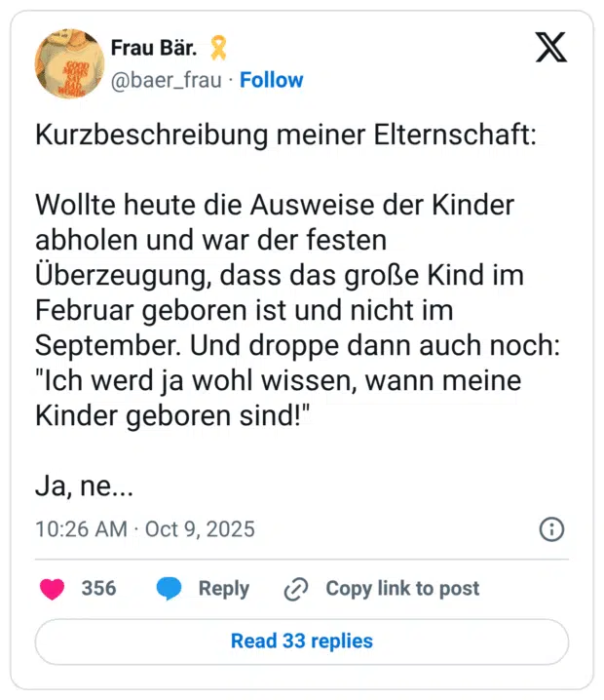Click the line 'Kurzbeschreibung meiner Elternschaft:'
604x700 pixels.
click(285, 135)
